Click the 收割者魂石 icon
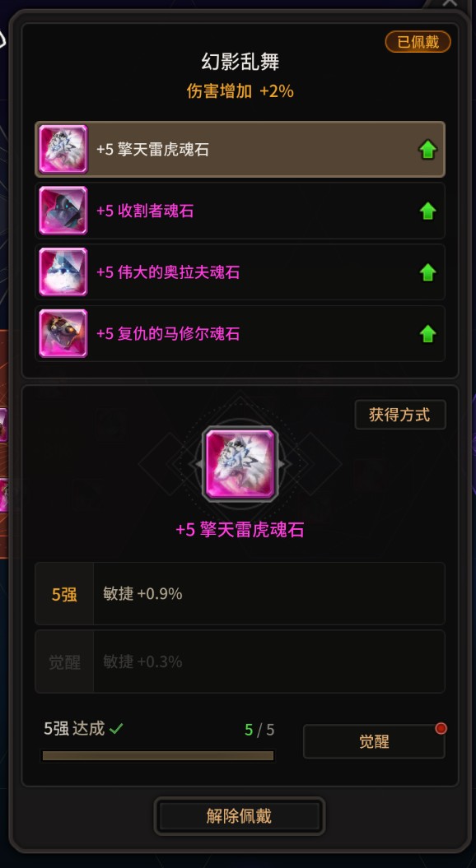 (63, 211)
